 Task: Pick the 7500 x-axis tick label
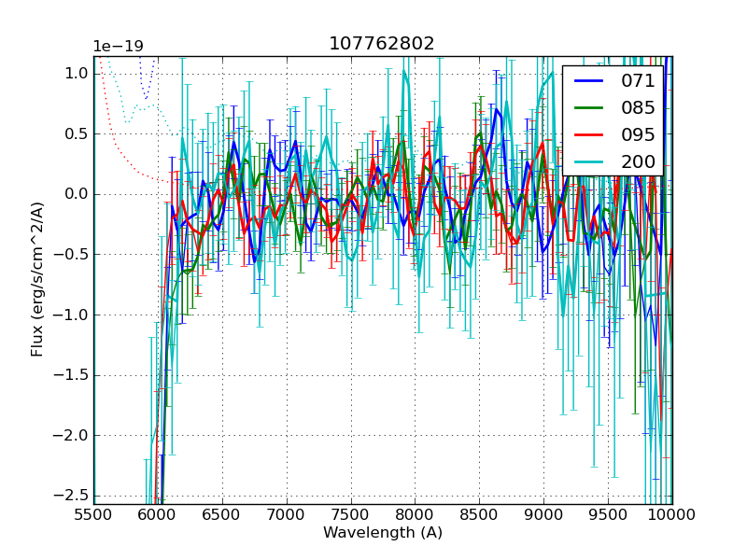(351, 514)
